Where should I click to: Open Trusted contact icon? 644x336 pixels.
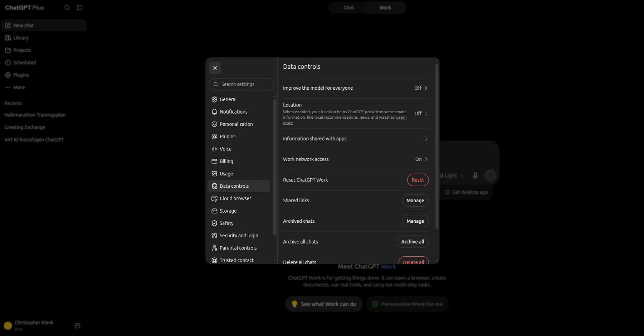[x=214, y=261]
